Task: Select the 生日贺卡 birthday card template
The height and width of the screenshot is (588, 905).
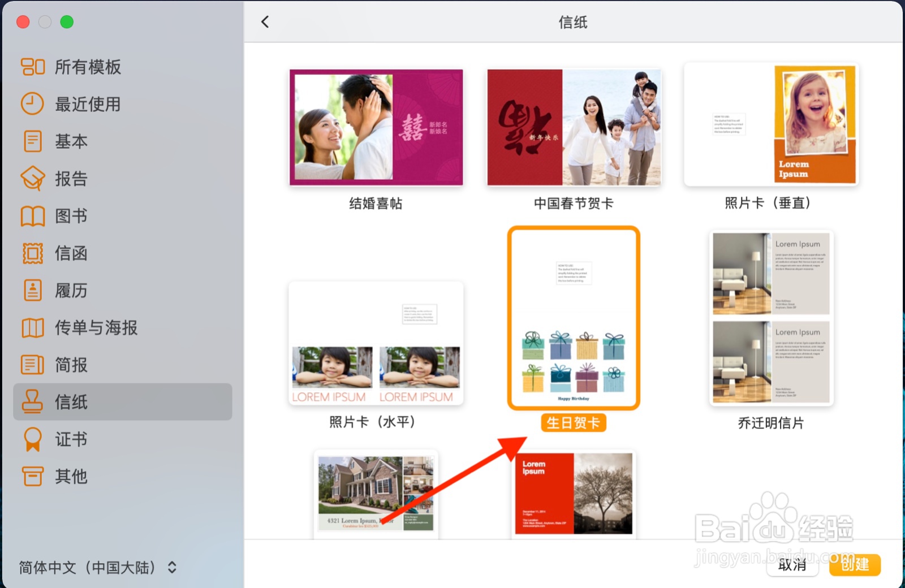Action: 573,318
